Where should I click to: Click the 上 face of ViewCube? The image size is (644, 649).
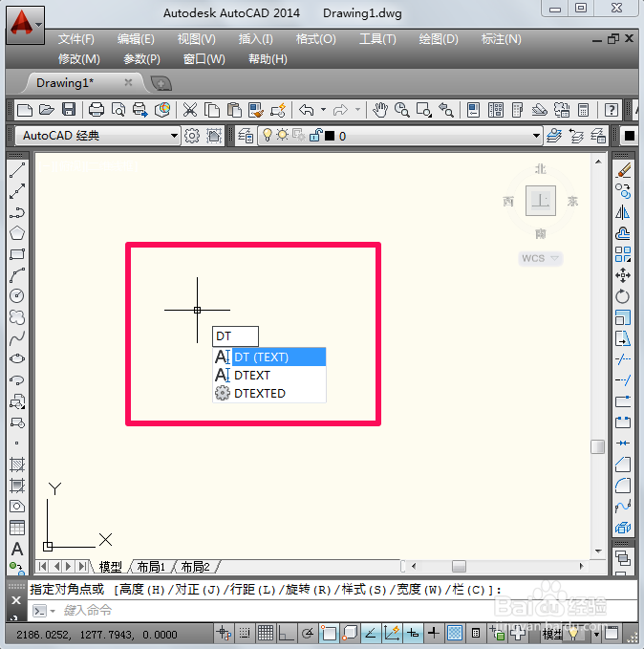click(540, 201)
